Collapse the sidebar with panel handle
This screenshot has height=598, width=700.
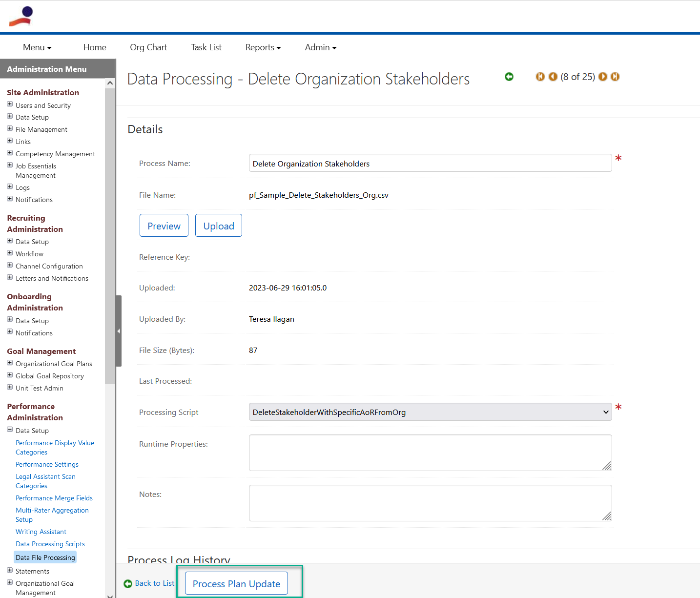coord(119,331)
